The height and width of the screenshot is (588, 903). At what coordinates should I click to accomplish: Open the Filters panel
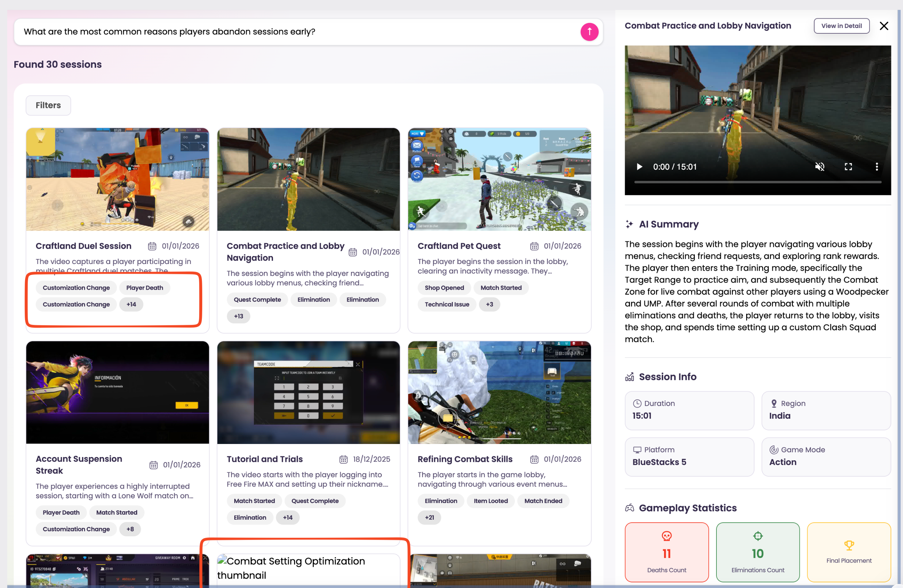coord(48,105)
